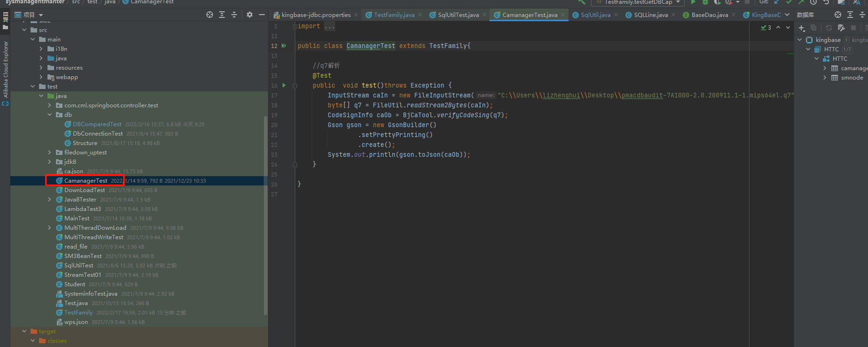
Task: Select DbConnectionTest in project tree
Action: click(x=97, y=134)
